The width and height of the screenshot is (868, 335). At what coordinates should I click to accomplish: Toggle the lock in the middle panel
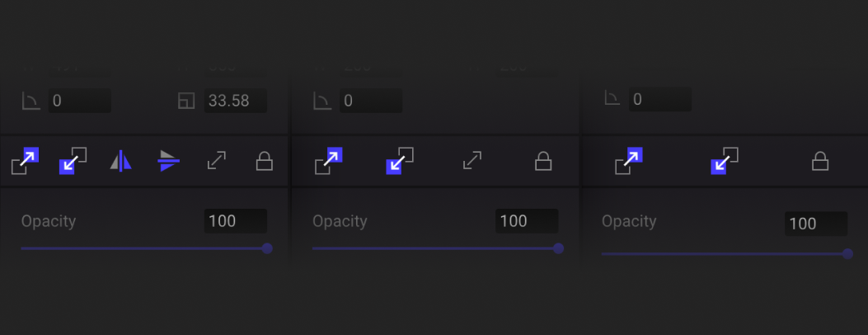(543, 161)
